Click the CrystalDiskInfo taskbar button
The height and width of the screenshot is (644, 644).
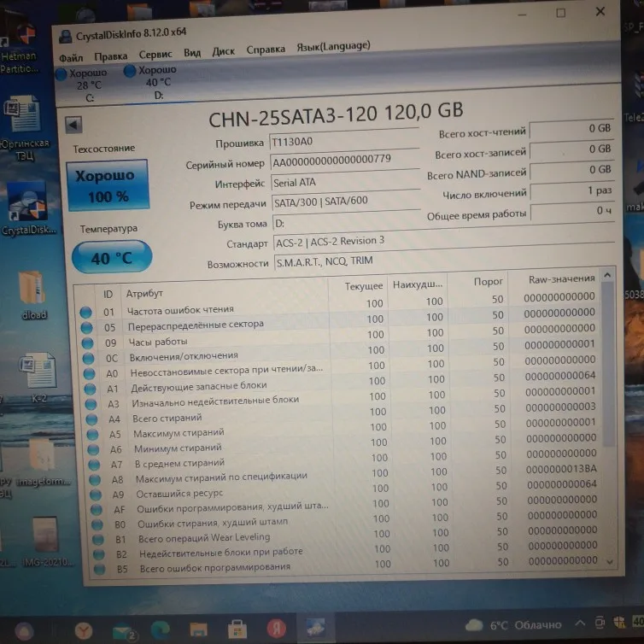pos(315,628)
